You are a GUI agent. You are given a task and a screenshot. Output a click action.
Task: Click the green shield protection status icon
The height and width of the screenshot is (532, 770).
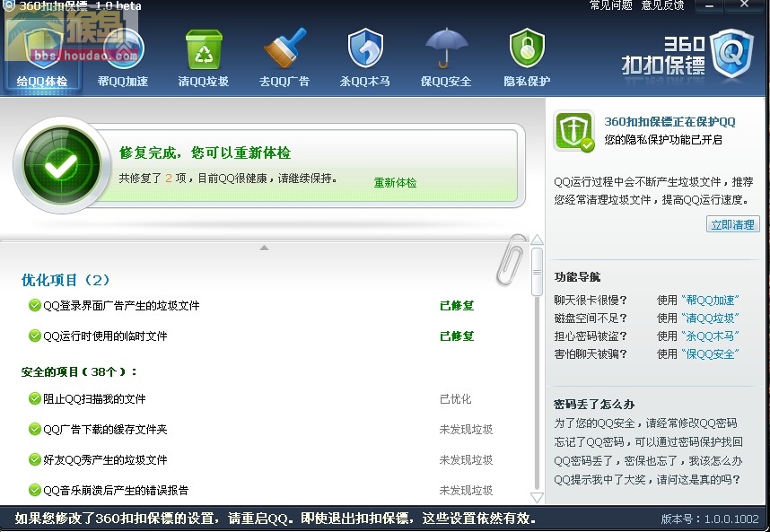pyautogui.click(x=573, y=131)
